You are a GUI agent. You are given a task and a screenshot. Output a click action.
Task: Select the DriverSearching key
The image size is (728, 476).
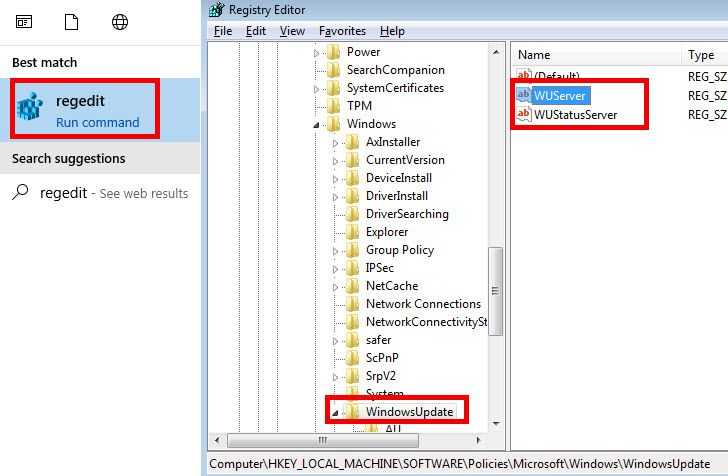[x=407, y=214]
